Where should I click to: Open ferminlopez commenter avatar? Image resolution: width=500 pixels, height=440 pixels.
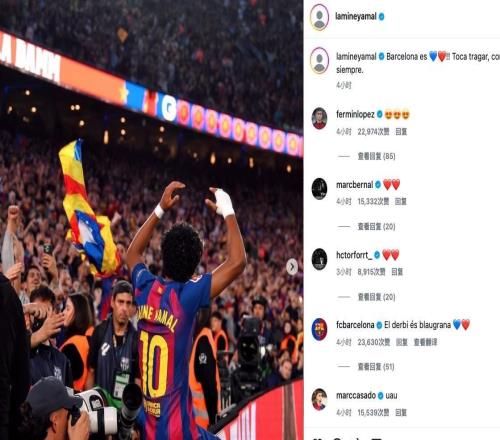[319, 118]
